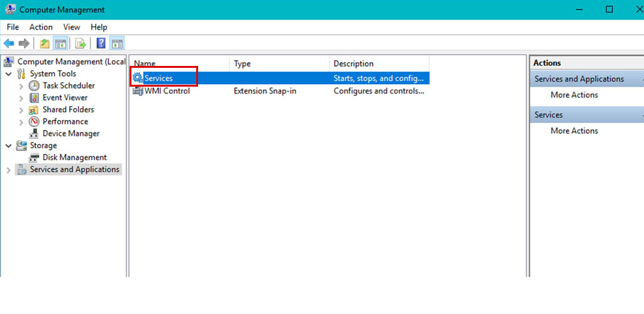Click the System Tools wrench icon
The height and width of the screenshot is (314, 644).
pos(21,73)
